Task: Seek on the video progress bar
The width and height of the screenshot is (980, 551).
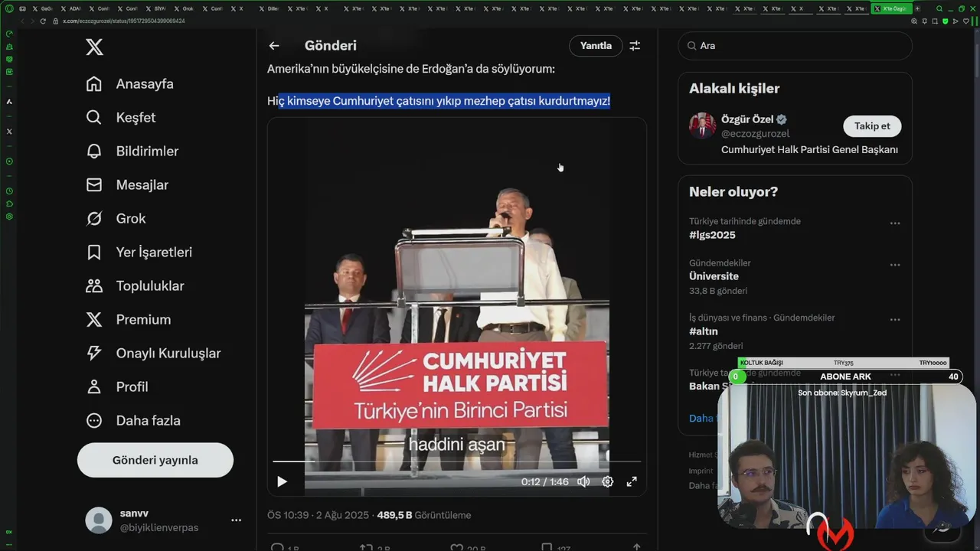Action: (457, 461)
